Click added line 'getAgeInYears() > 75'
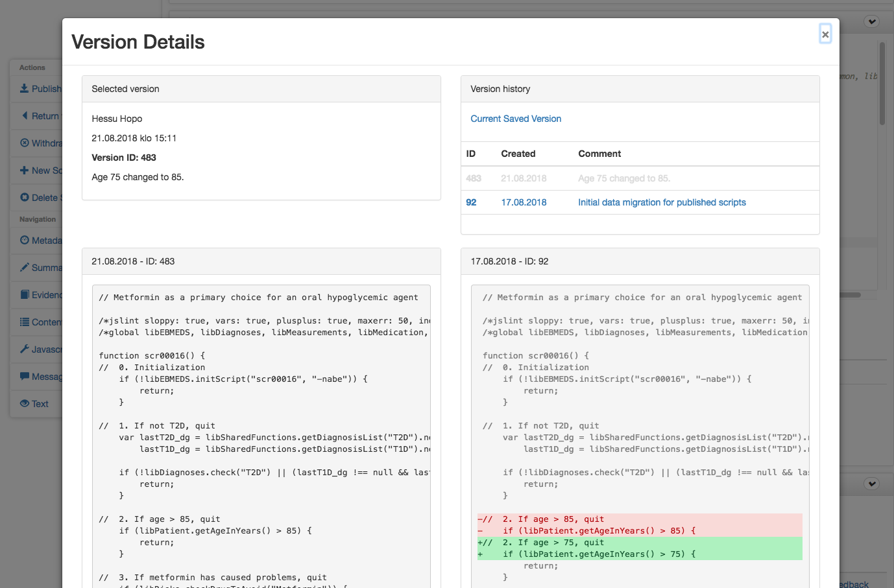This screenshot has height=588, width=894. point(640,554)
